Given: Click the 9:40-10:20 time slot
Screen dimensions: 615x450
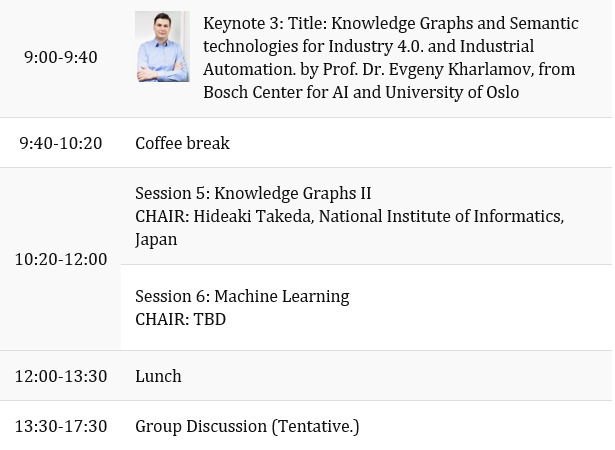Looking at the screenshot, I should pyautogui.click(x=61, y=143).
